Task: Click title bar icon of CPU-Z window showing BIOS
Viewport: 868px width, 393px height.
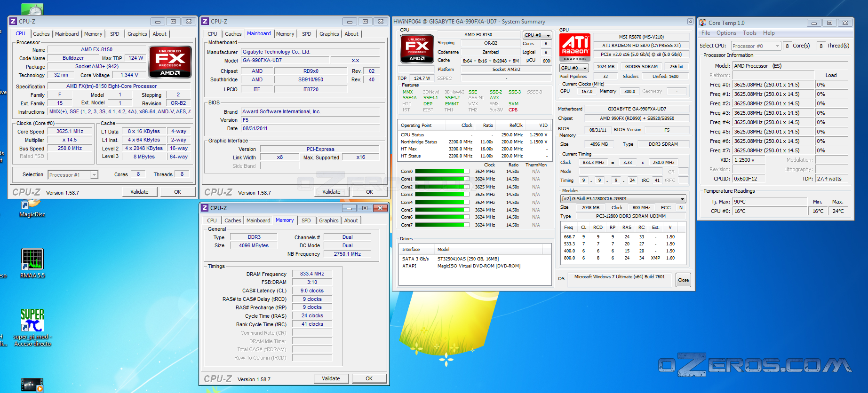Action: point(205,21)
